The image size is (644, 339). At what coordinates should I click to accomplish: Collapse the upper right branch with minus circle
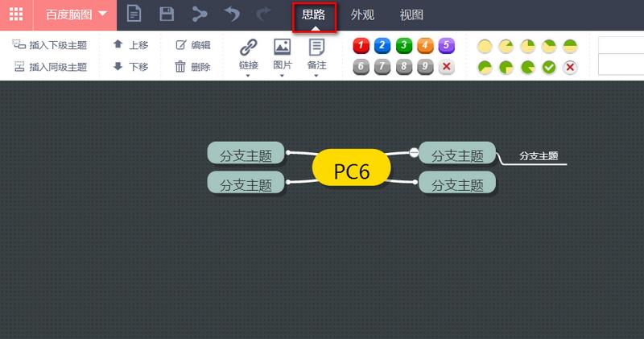tap(414, 152)
